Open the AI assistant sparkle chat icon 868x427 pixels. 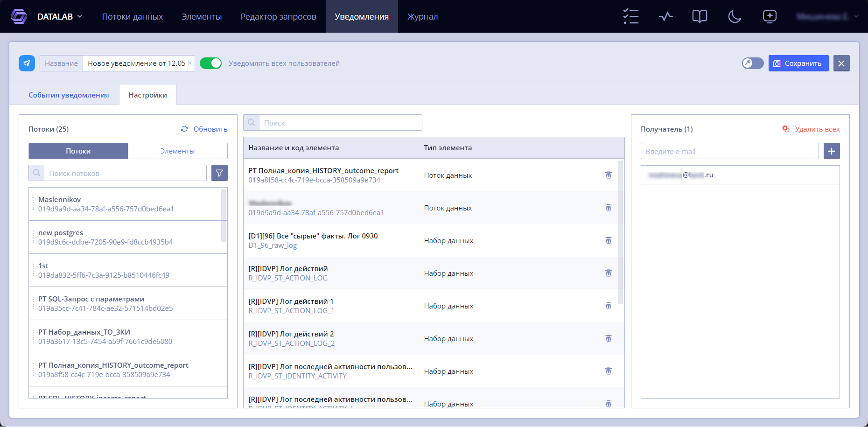770,16
